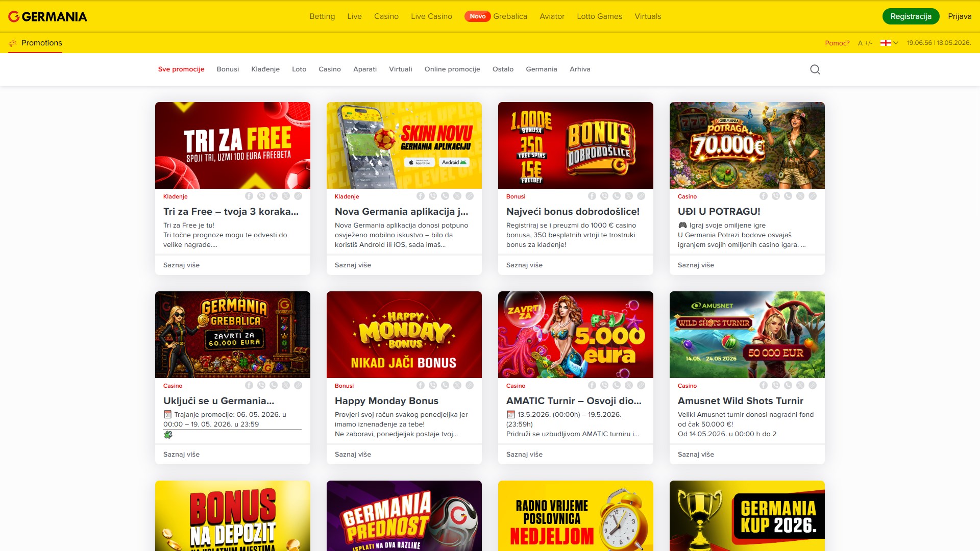Click Saznaj više under Amusnet Wild Shots Turnir
Screen dimensions: 980x551
coord(696,454)
